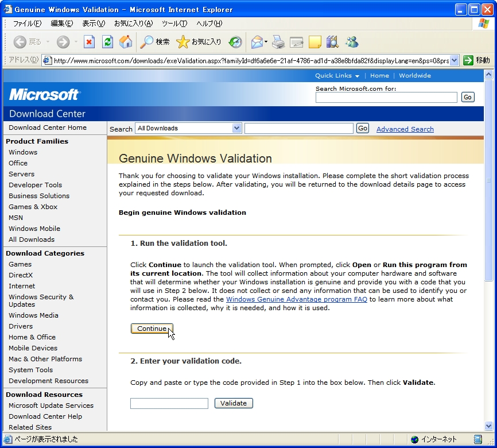Open the Forward button history dropdown arrow
The width and height of the screenshot is (497, 448).
(x=76, y=42)
